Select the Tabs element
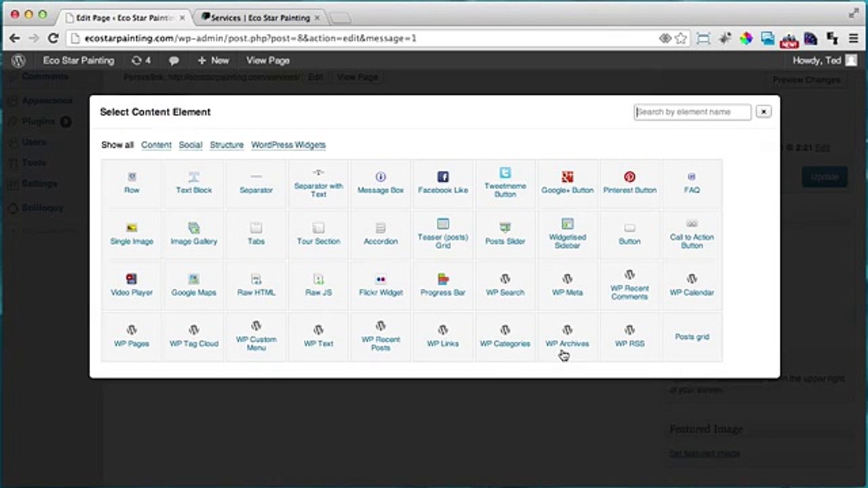868x488 pixels. [x=256, y=235]
